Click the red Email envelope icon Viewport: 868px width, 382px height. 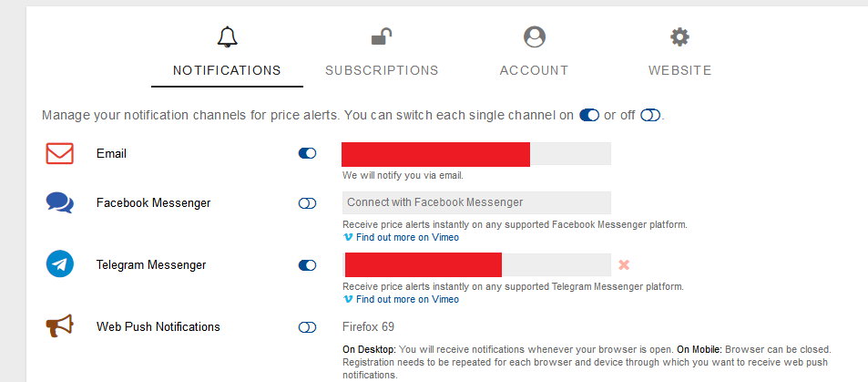[x=60, y=153]
